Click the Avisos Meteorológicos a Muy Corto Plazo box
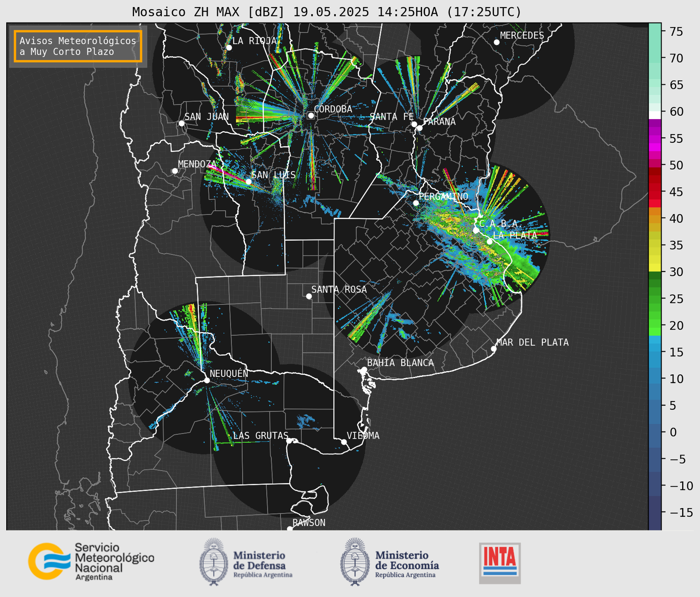The image size is (700, 597). [78, 46]
